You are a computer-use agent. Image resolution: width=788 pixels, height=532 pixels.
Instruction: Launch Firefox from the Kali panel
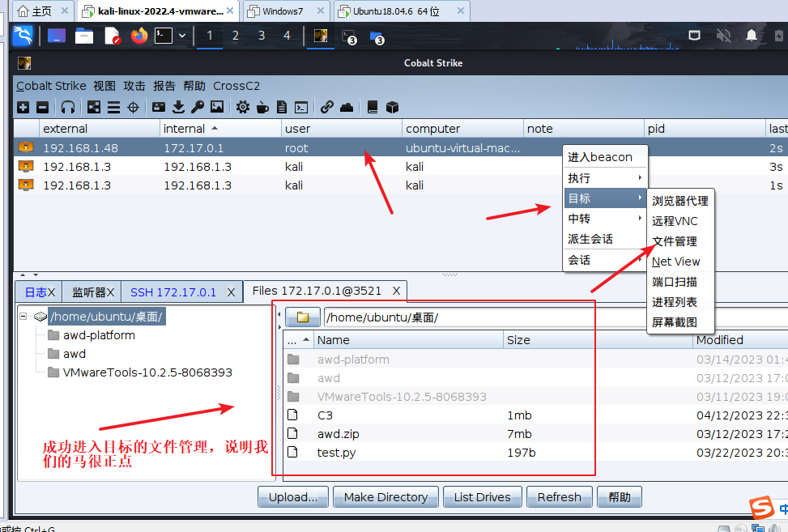click(139, 36)
